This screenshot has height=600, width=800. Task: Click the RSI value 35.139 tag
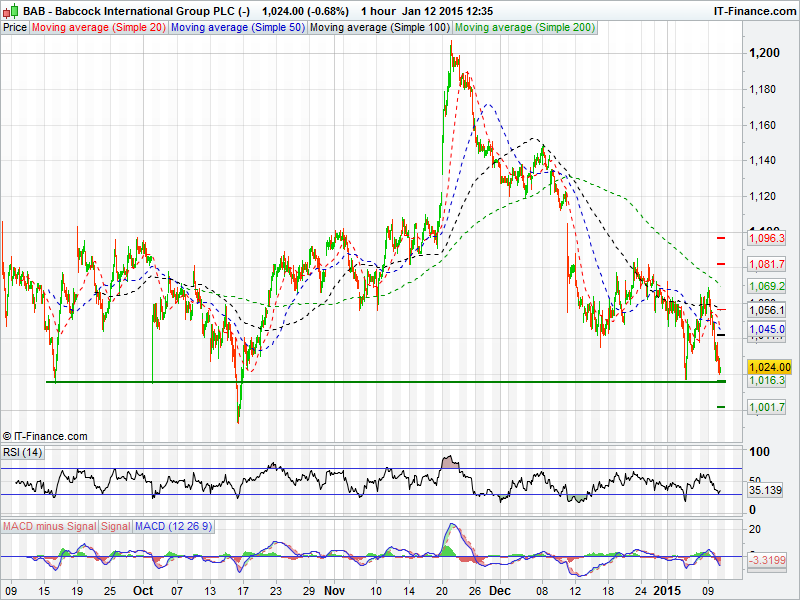coord(766,491)
